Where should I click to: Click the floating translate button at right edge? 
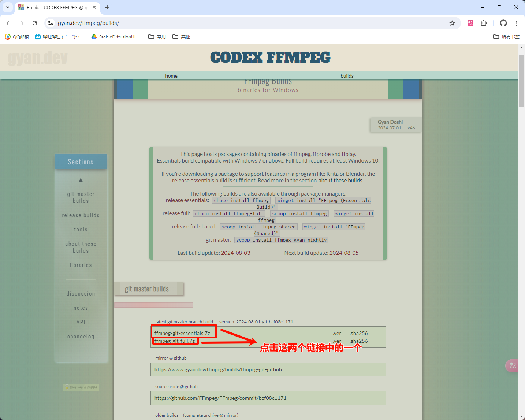(513, 365)
